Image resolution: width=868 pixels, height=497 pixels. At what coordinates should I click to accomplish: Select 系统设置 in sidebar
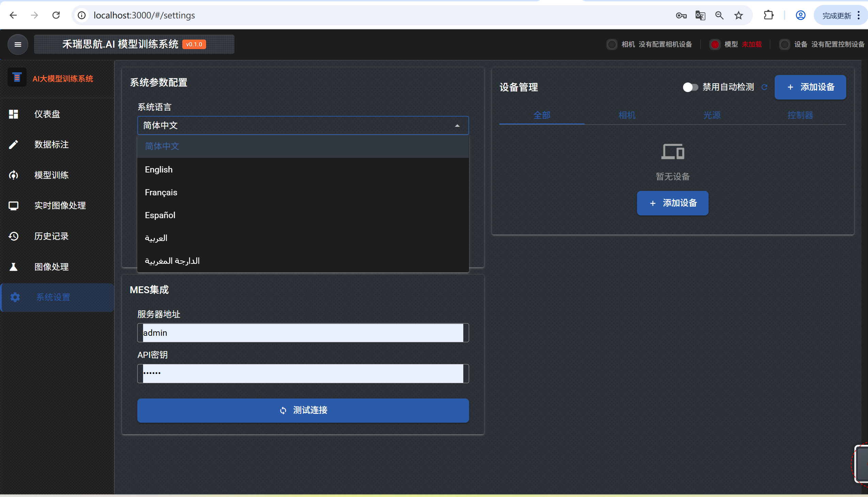pyautogui.click(x=58, y=297)
